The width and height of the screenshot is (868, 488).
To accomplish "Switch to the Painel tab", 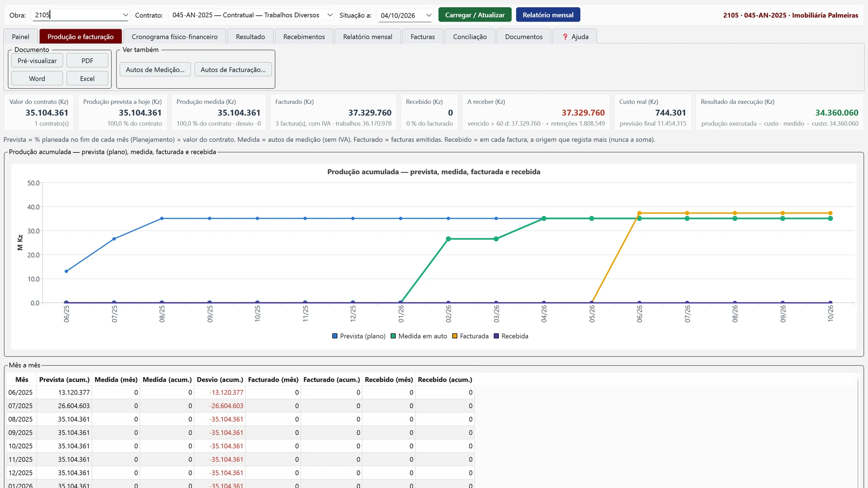I will [x=21, y=36].
